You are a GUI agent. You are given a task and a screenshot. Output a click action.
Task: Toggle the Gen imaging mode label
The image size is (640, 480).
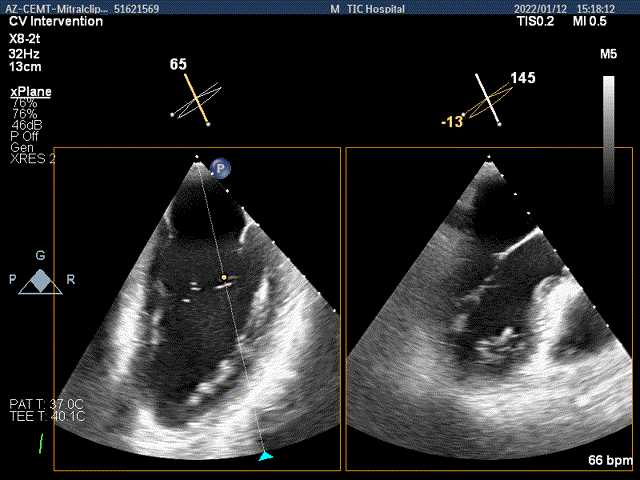tap(20, 147)
